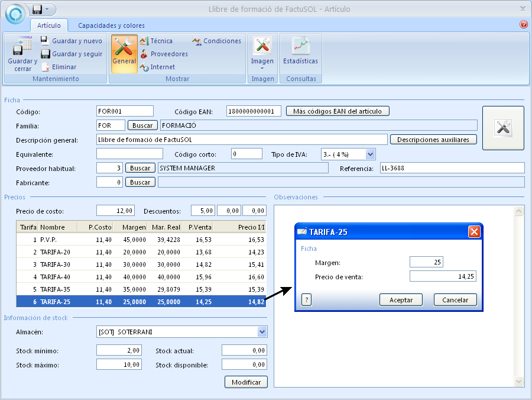This screenshot has width=532, height=400.
Task: Expand the Almacén warehouse dropdown
Action: coord(262,332)
